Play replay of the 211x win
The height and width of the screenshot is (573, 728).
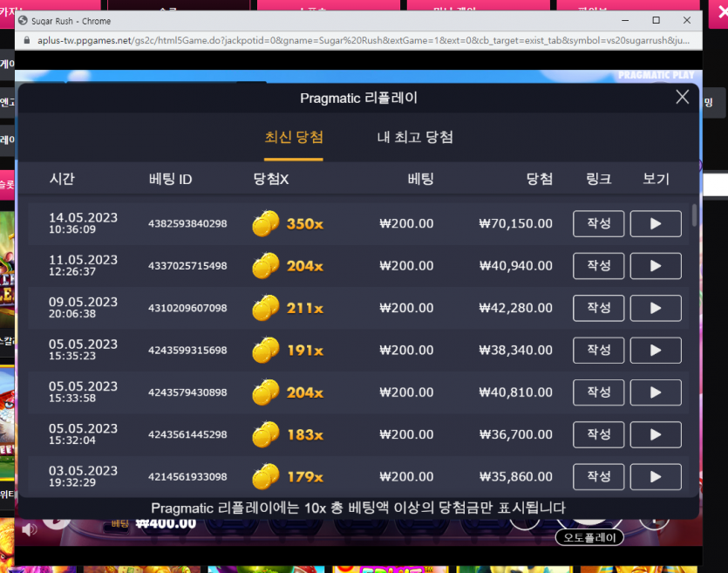[x=656, y=309]
